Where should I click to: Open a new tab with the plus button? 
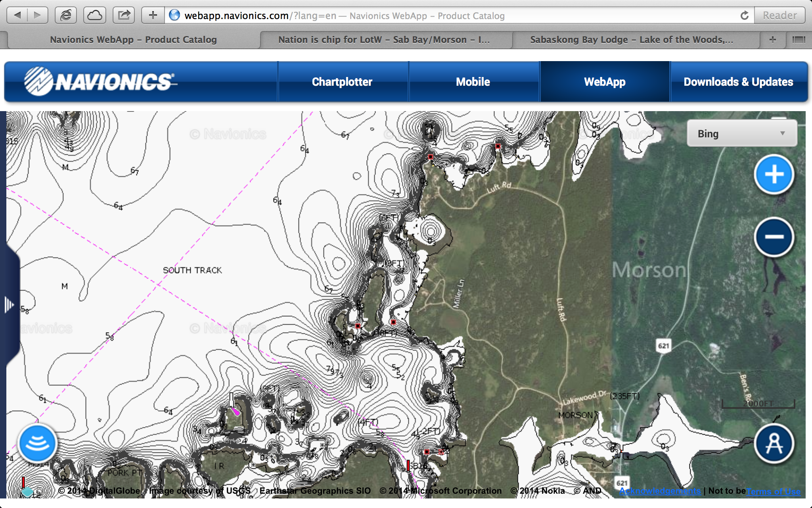[x=772, y=40]
